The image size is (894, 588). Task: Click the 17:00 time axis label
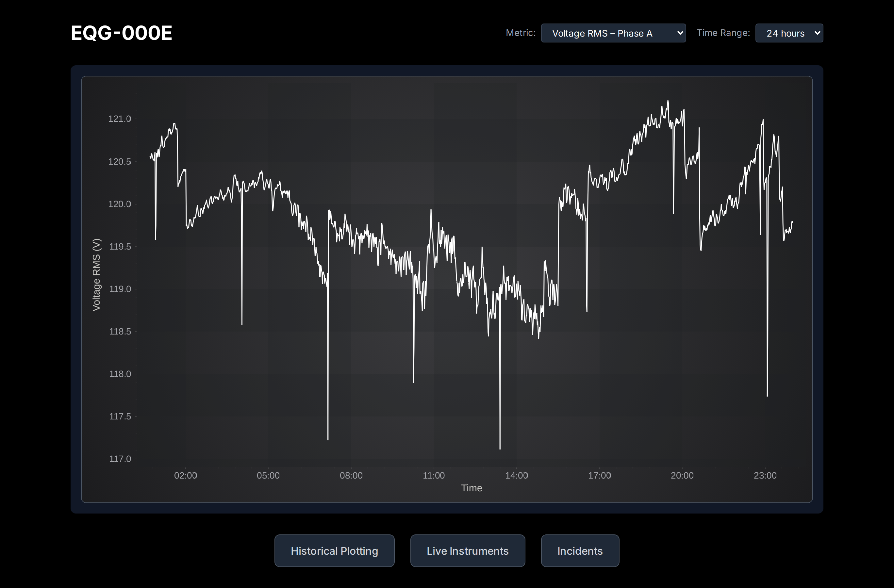pos(600,475)
